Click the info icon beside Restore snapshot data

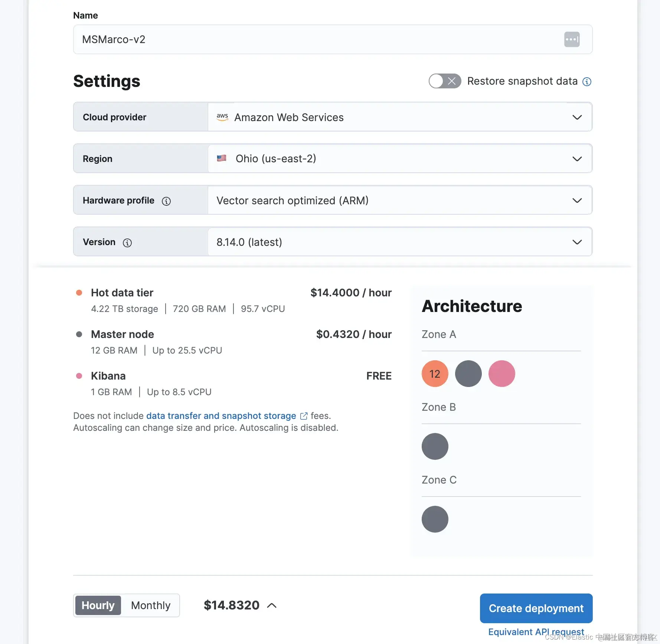click(587, 82)
